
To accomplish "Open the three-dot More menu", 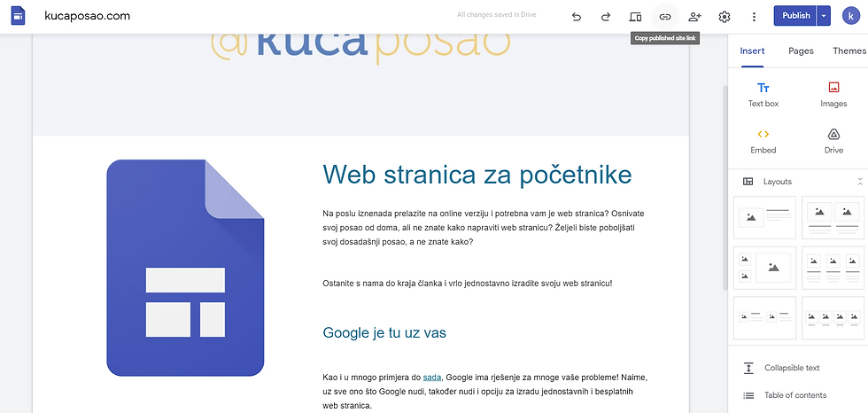I will coord(754,17).
